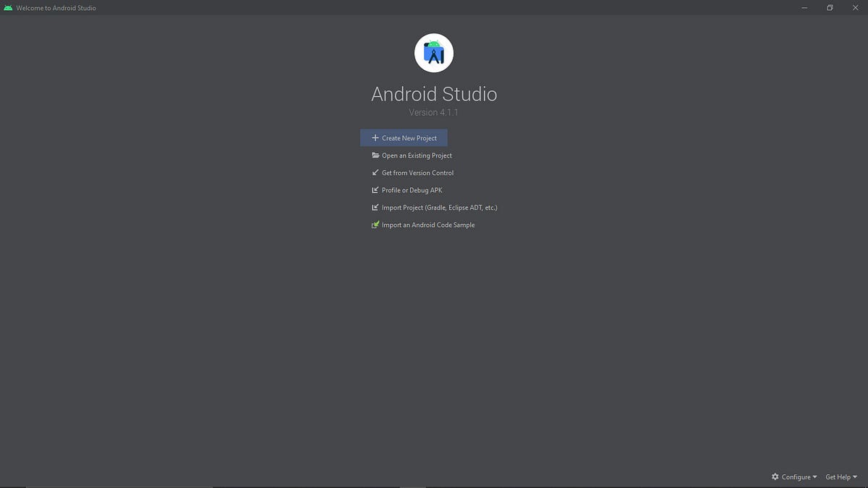
Task: Minimize the Android Studio window
Action: [803, 7]
